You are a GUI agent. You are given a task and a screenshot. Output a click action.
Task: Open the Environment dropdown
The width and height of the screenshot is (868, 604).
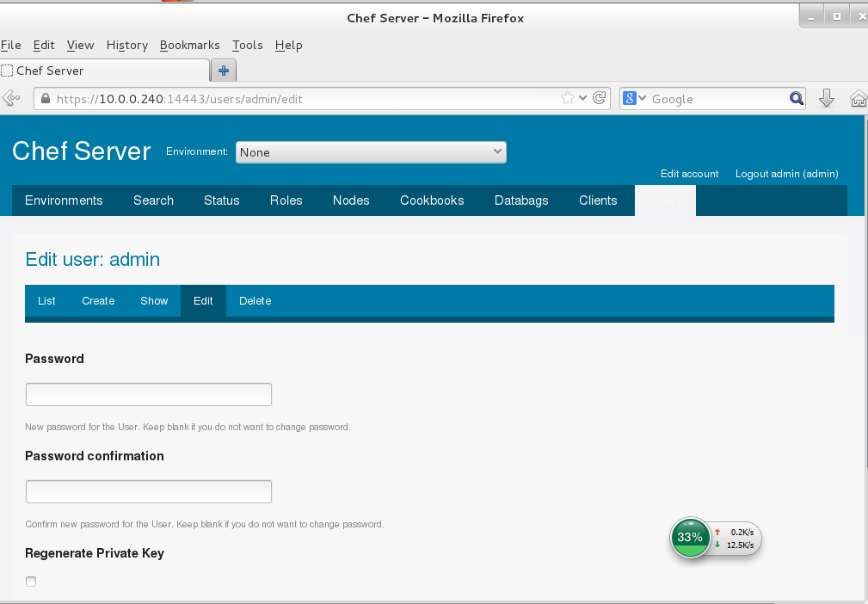point(371,152)
